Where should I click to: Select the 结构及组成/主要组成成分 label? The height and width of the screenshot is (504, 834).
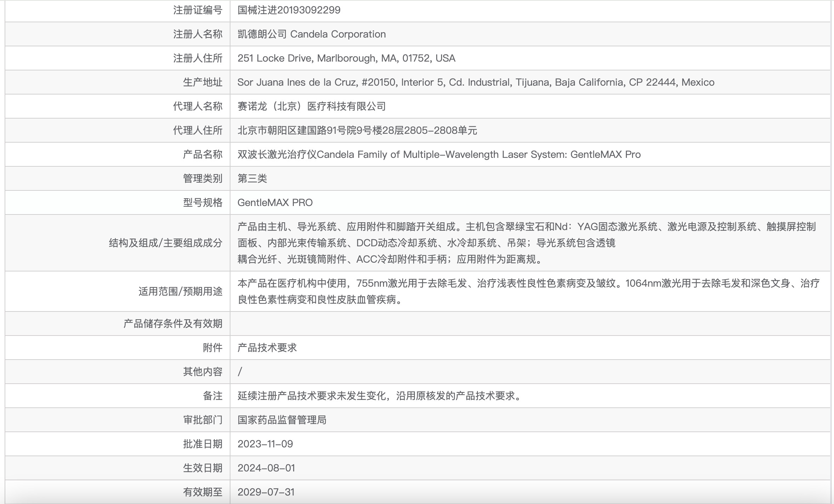[x=166, y=243]
